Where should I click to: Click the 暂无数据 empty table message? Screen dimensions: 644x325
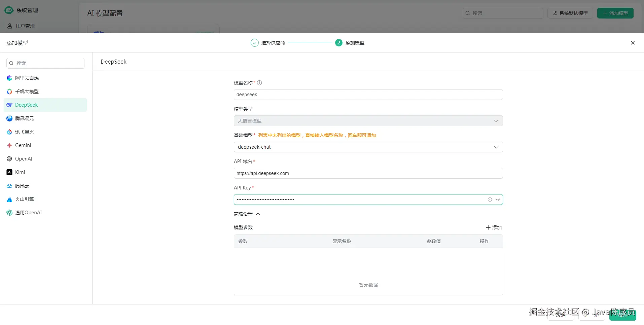368,285
